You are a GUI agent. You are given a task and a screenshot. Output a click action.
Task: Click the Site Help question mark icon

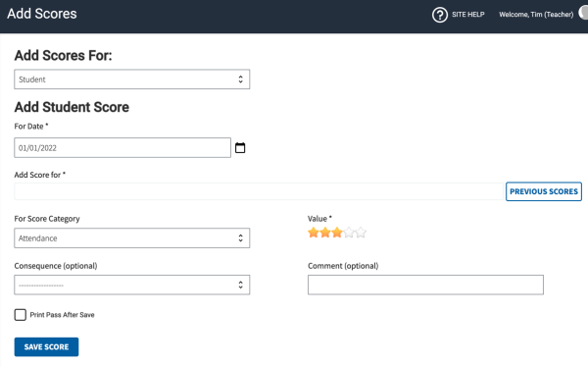tap(439, 15)
